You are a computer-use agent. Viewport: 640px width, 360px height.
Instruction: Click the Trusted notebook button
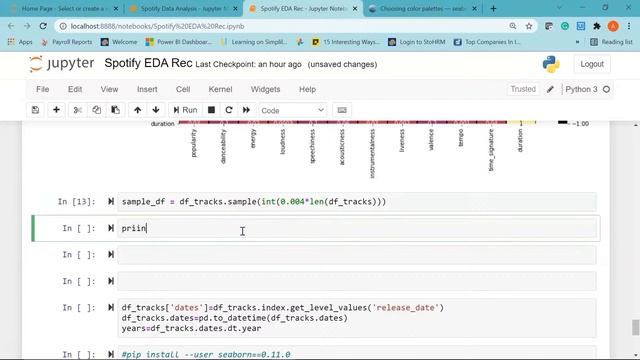tap(523, 89)
